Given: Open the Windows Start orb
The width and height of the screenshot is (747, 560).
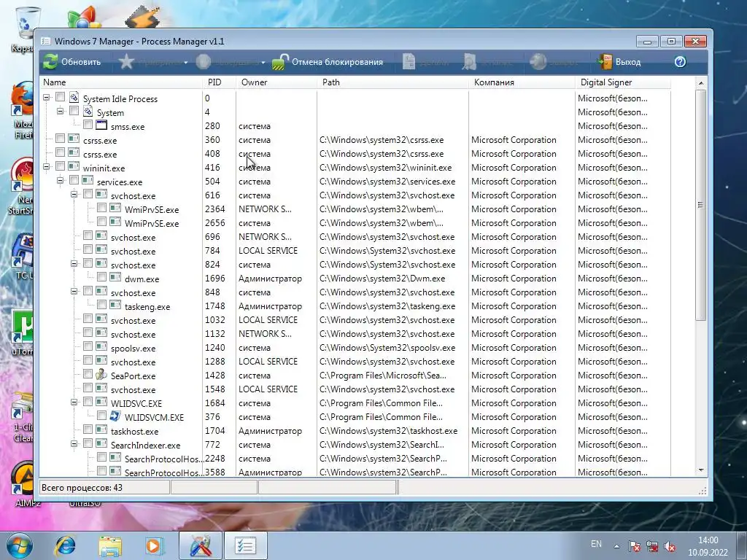Looking at the screenshot, I should [19, 545].
